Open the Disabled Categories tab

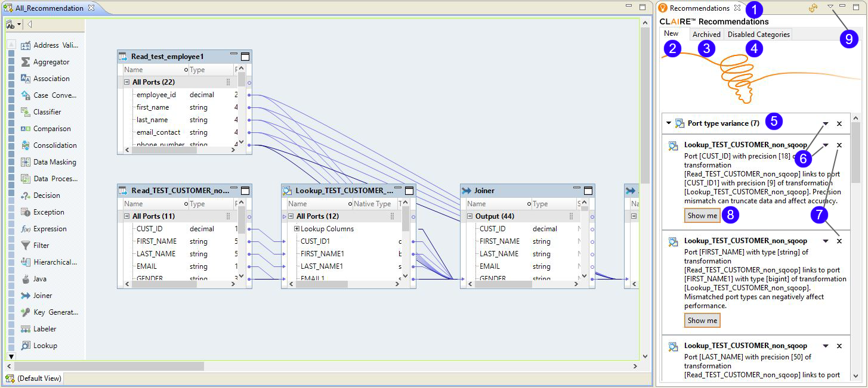click(758, 35)
